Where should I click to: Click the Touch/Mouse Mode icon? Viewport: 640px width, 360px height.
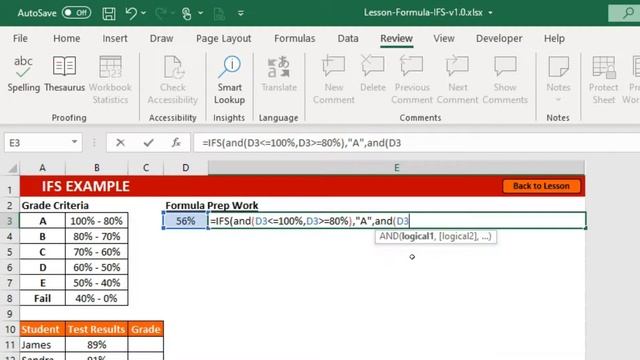pyautogui.click(x=187, y=13)
